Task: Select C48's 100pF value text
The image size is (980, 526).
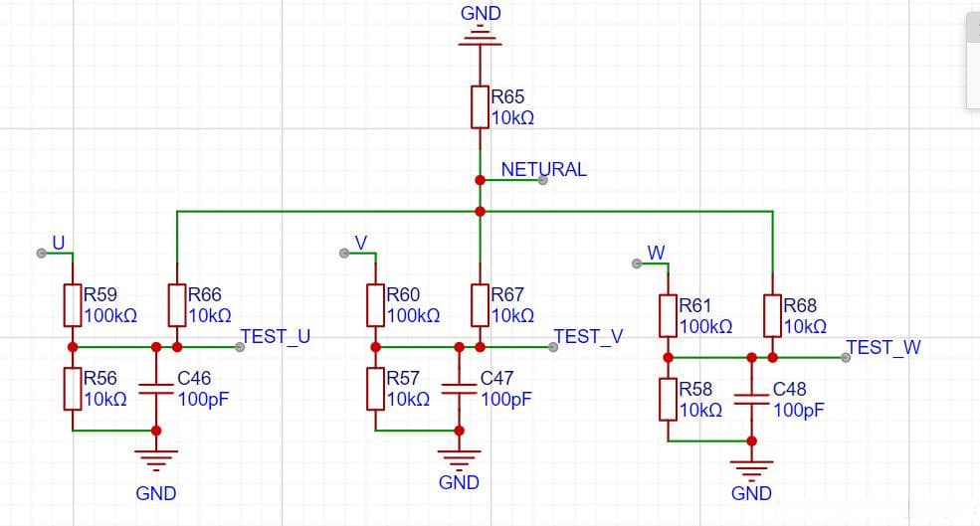Action: [x=799, y=411]
